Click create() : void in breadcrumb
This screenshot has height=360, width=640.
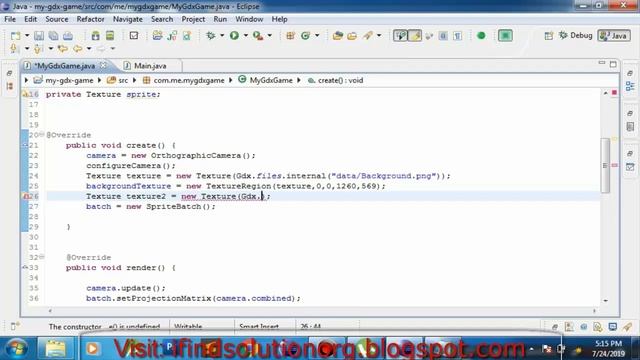[340, 80]
